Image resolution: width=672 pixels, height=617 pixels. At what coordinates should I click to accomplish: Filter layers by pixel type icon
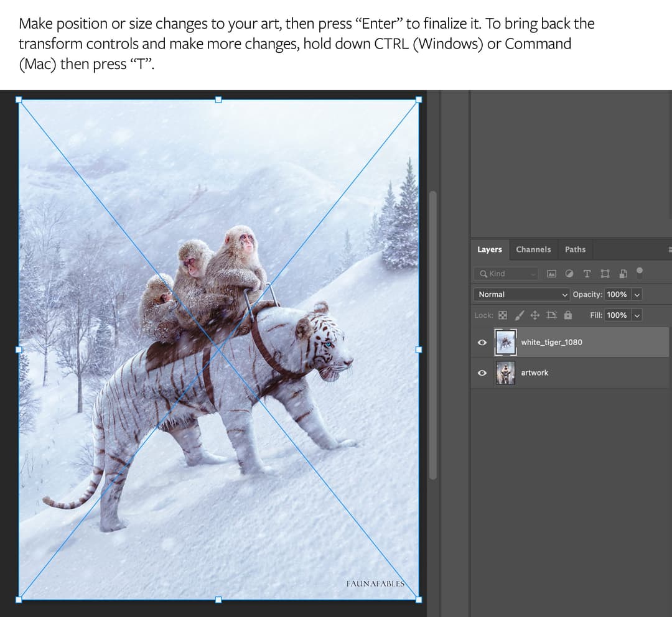point(551,274)
